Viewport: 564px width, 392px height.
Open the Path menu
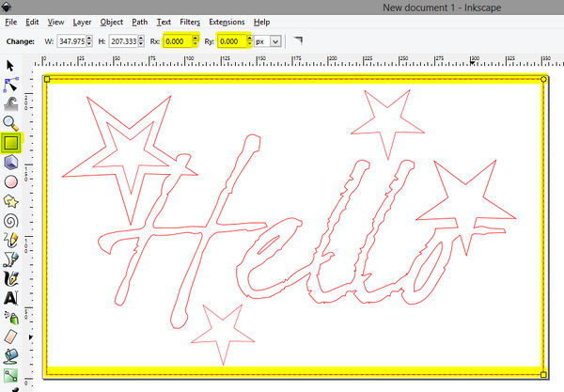coord(139,22)
